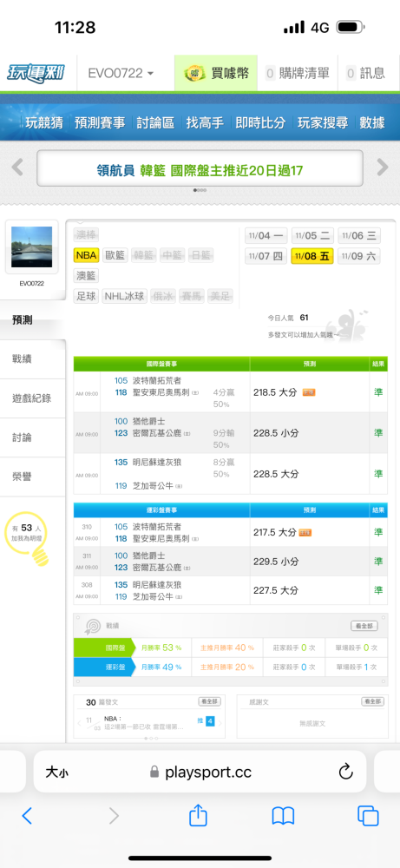Expand the EVO0722 account dropdown
The height and width of the screenshot is (868, 400).
(x=121, y=73)
